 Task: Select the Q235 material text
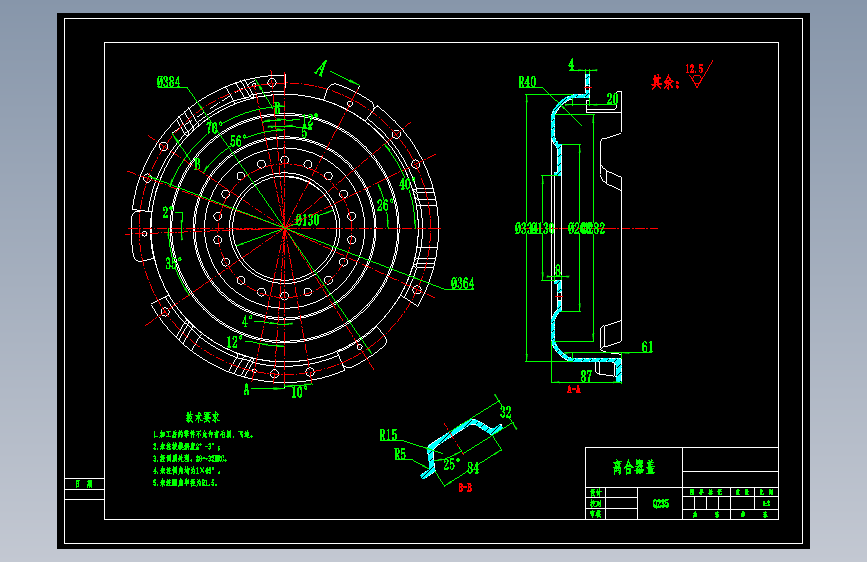(660, 503)
